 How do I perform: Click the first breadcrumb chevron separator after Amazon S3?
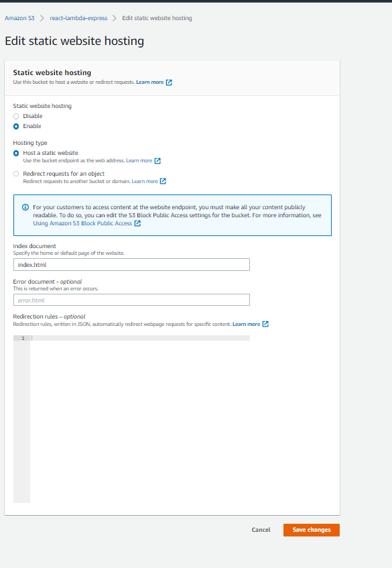coord(42,18)
